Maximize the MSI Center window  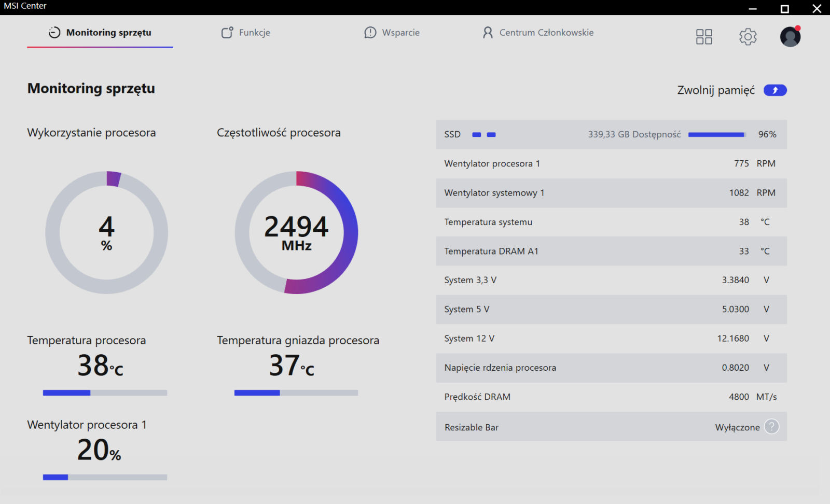tap(784, 8)
